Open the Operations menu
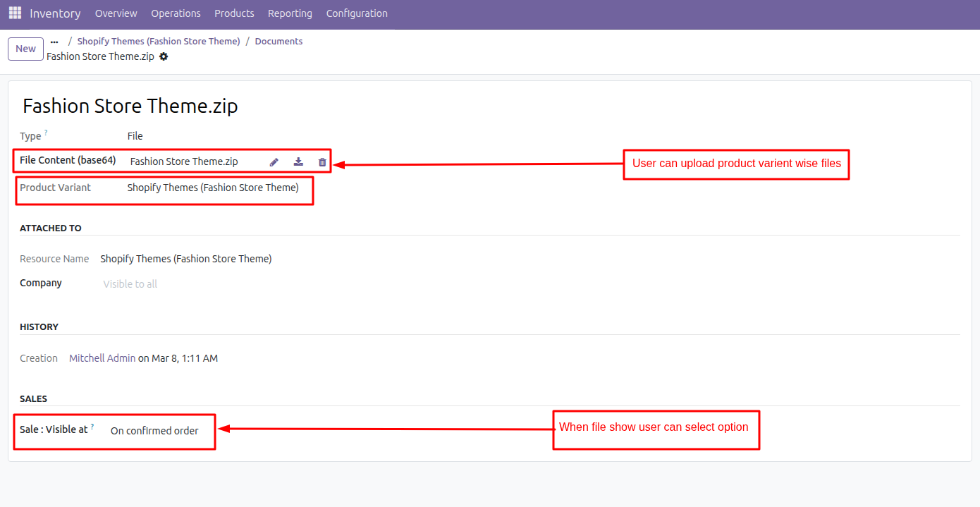 [x=176, y=13]
